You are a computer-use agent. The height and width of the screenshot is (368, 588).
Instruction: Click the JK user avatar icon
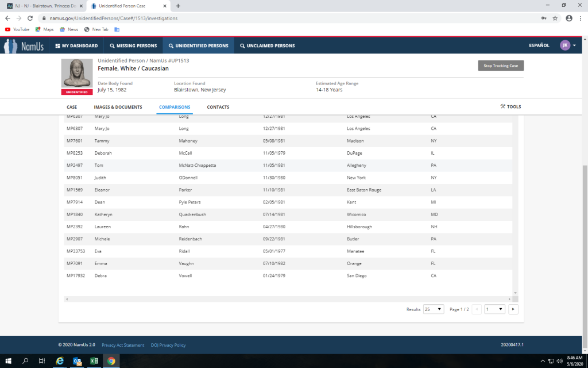coord(565,45)
